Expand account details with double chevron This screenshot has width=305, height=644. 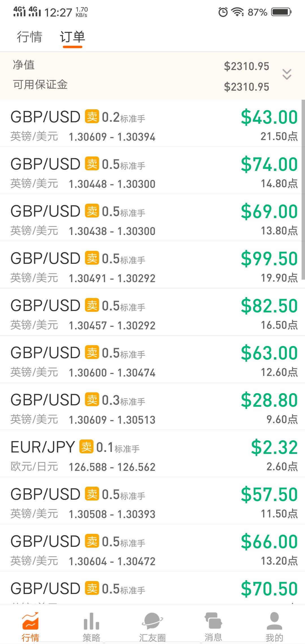(x=287, y=74)
